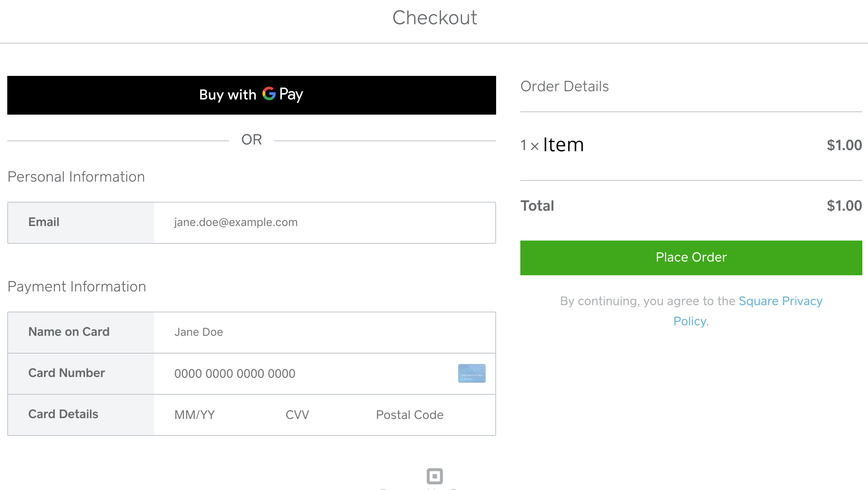
Task: Click the Checkout page heading
Action: tap(434, 18)
